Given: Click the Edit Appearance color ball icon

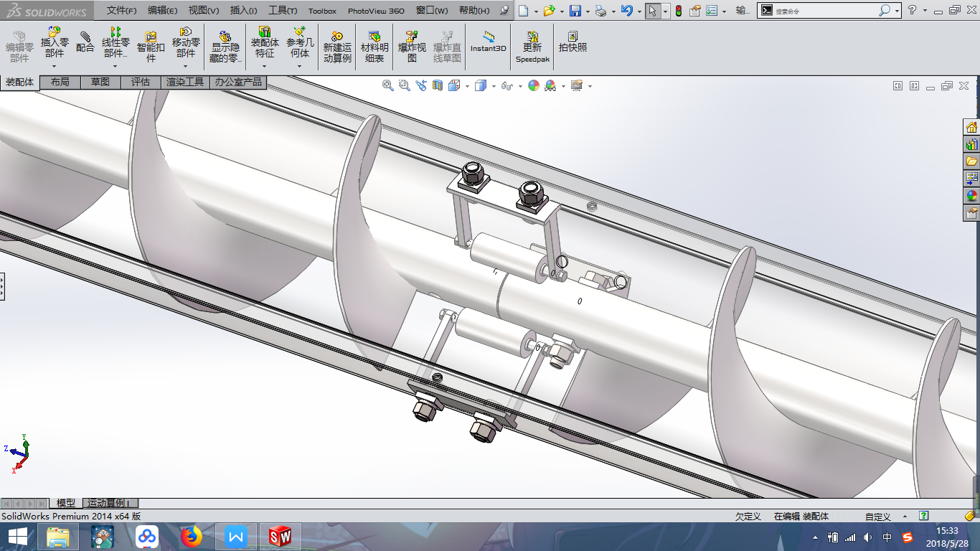Looking at the screenshot, I should pos(533,85).
